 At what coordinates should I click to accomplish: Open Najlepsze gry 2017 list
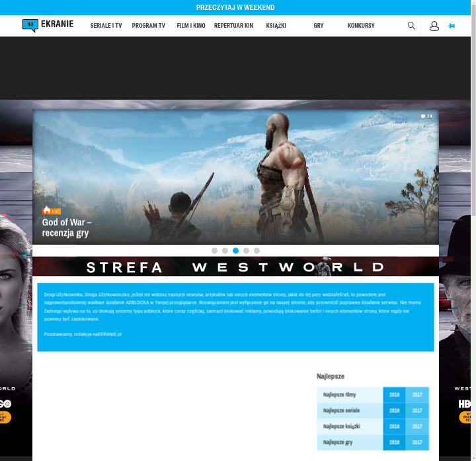pos(417,443)
